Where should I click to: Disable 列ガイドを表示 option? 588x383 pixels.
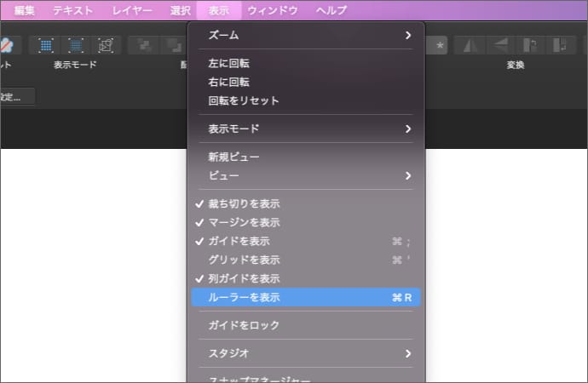(x=244, y=278)
